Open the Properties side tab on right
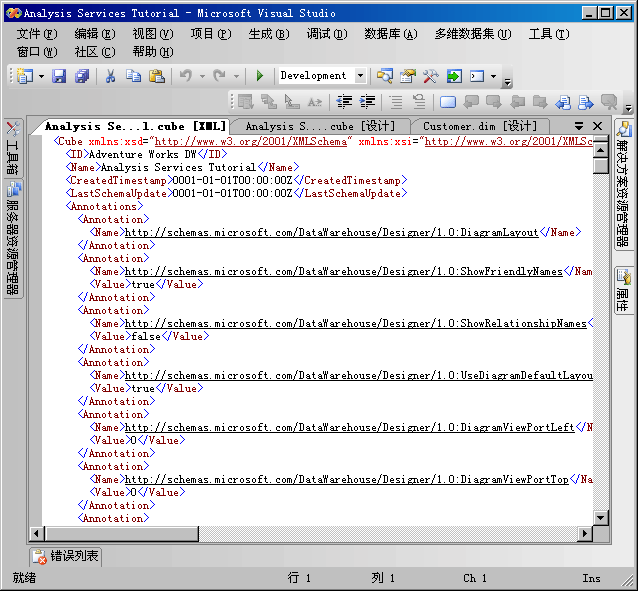Image resolution: width=638 pixels, height=591 pixels. (x=623, y=290)
